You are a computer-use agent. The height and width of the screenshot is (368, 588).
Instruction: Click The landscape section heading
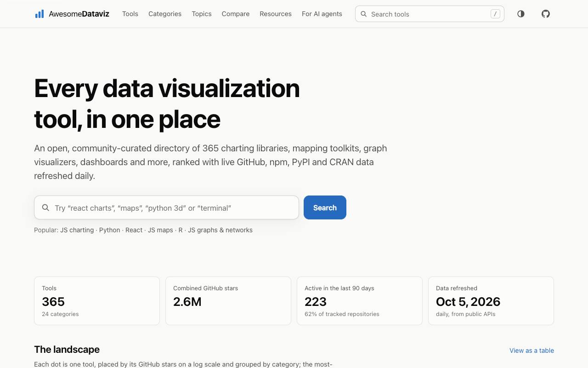coord(67,350)
